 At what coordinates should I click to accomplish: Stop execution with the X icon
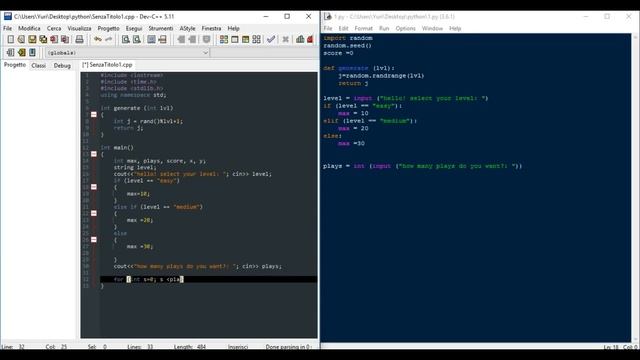[x=286, y=39]
